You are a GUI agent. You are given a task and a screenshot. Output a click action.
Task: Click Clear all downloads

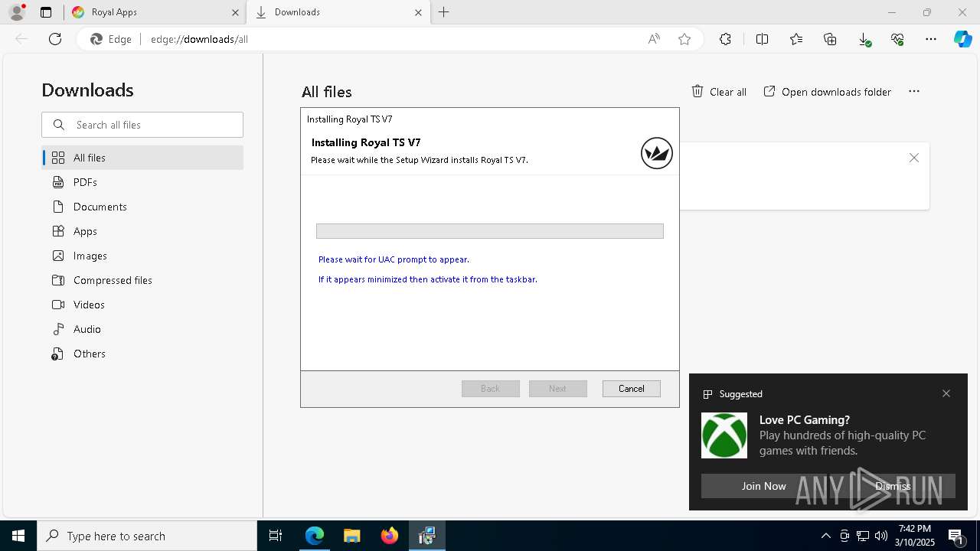(x=719, y=92)
